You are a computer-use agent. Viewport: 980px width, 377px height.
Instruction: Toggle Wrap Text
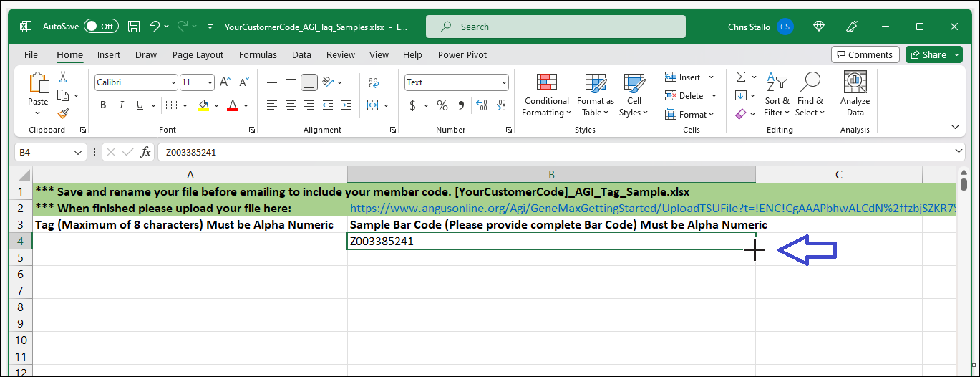[x=374, y=82]
